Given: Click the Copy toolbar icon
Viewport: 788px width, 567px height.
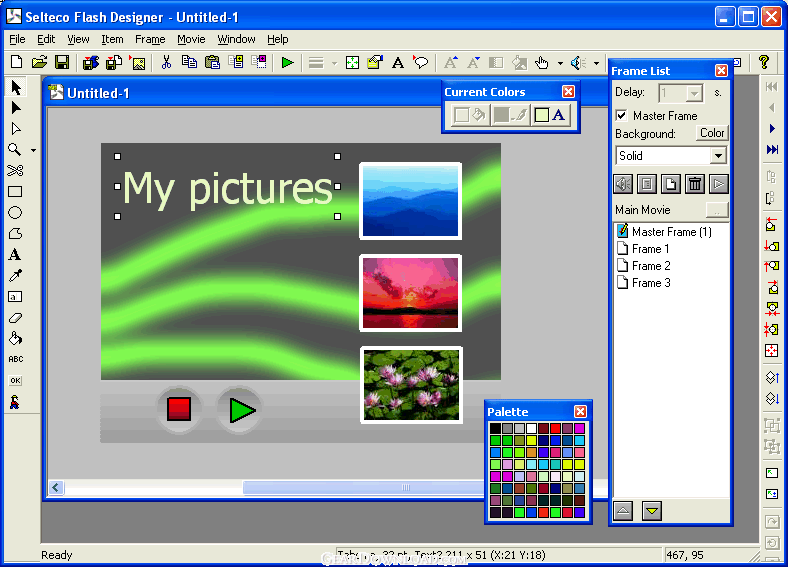Looking at the screenshot, I should [189, 62].
